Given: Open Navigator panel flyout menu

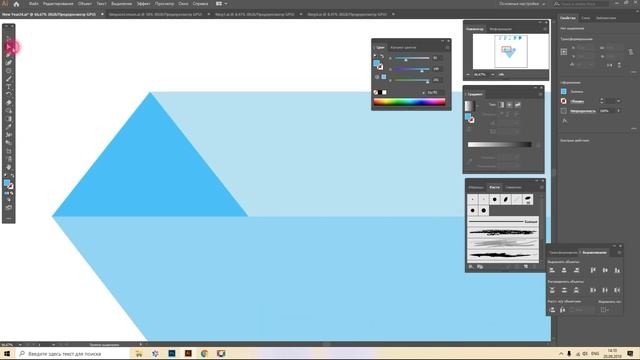Looking at the screenshot, I should pyautogui.click(x=544, y=29).
